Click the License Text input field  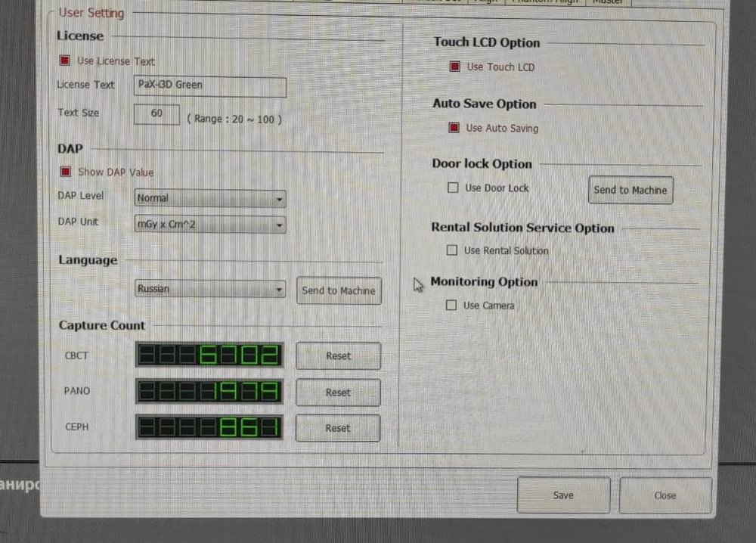point(210,87)
